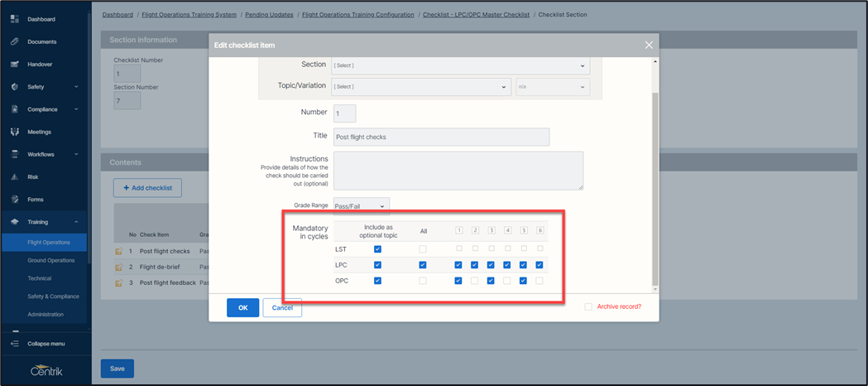Viewport: 868px width, 386px height.
Task: Click into the Title text field
Action: pos(441,138)
